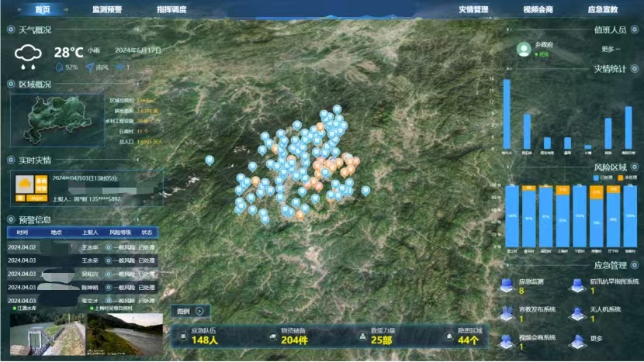This screenshot has height=362, width=644.
Task: Expand the 图例 legend arrow button
Action: point(199,311)
